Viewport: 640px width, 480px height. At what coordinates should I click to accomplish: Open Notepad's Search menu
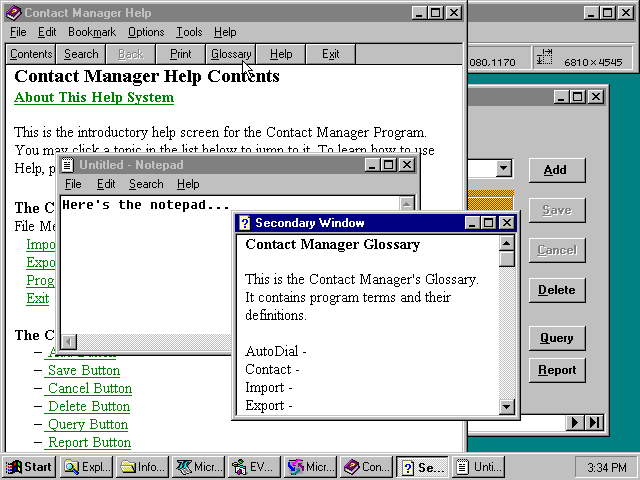tap(145, 184)
